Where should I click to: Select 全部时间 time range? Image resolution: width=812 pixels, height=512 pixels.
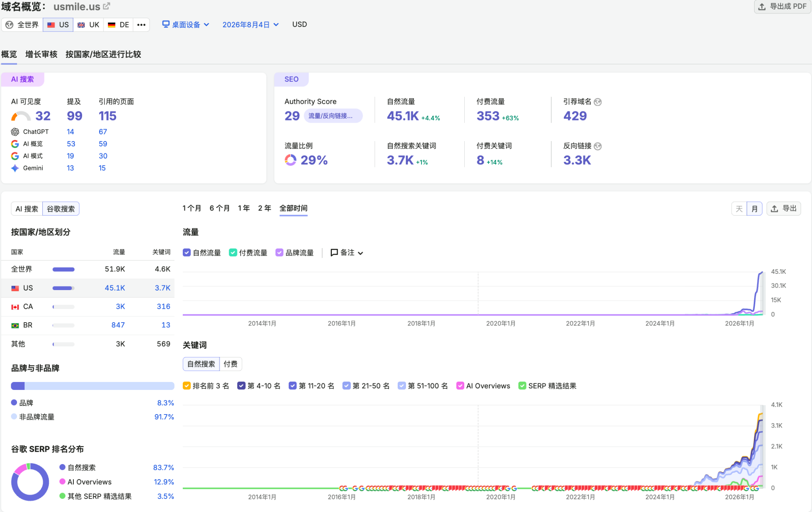[293, 208]
